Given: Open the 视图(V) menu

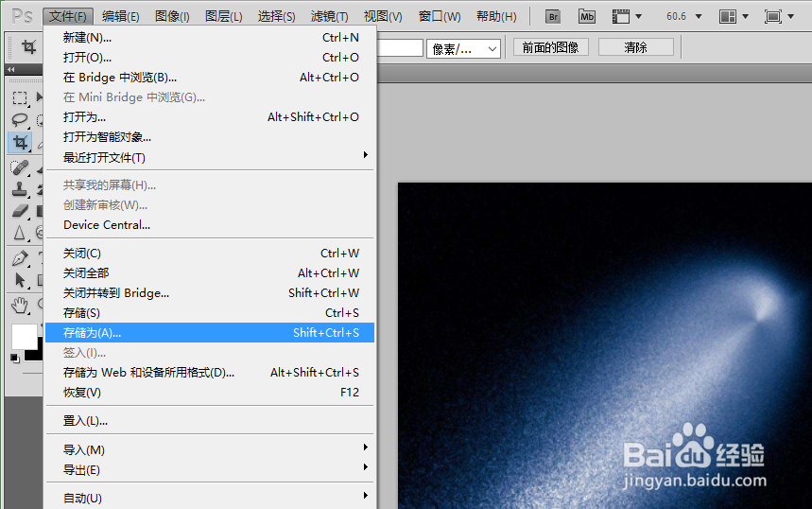Looking at the screenshot, I should click(383, 17).
